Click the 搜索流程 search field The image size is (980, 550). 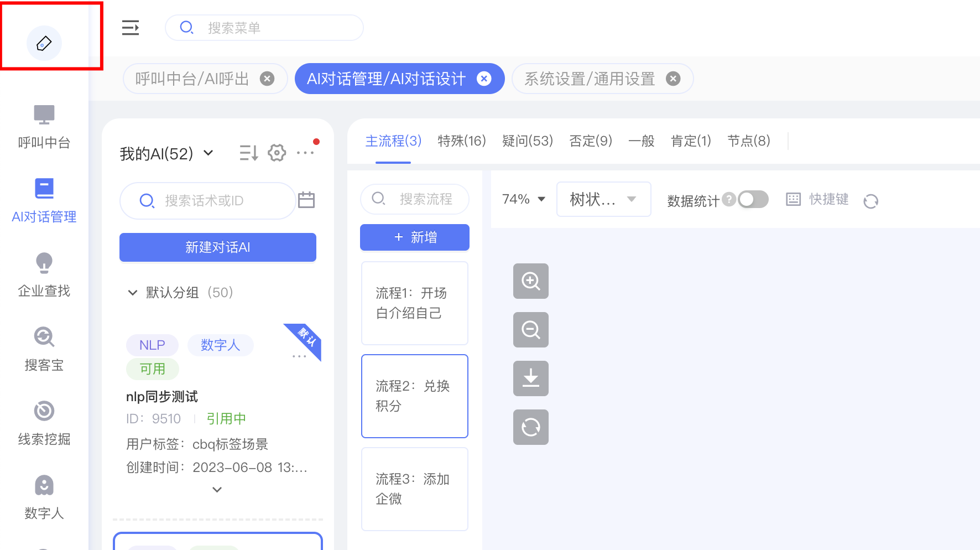coord(415,199)
